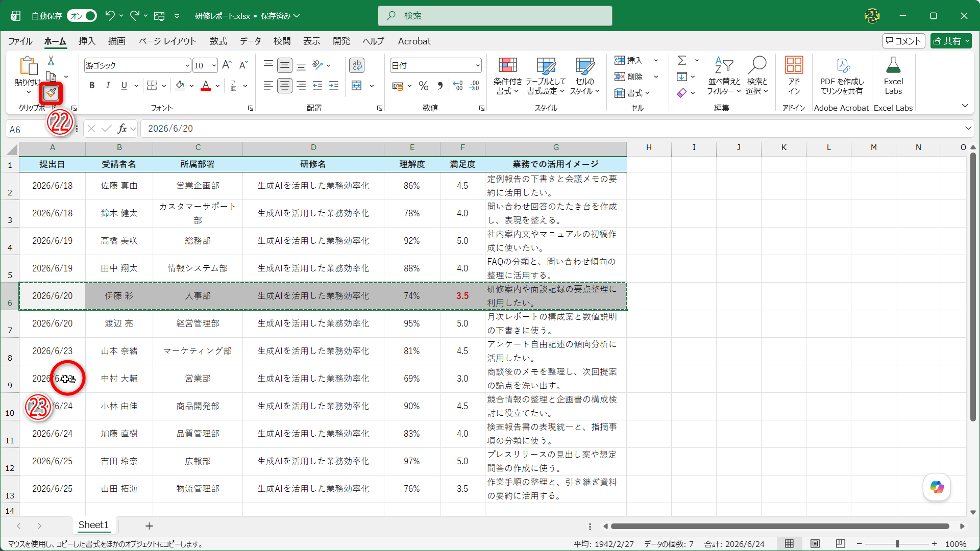This screenshot has height=551, width=980.
Task: Apply comma style number format
Action: 440,86
